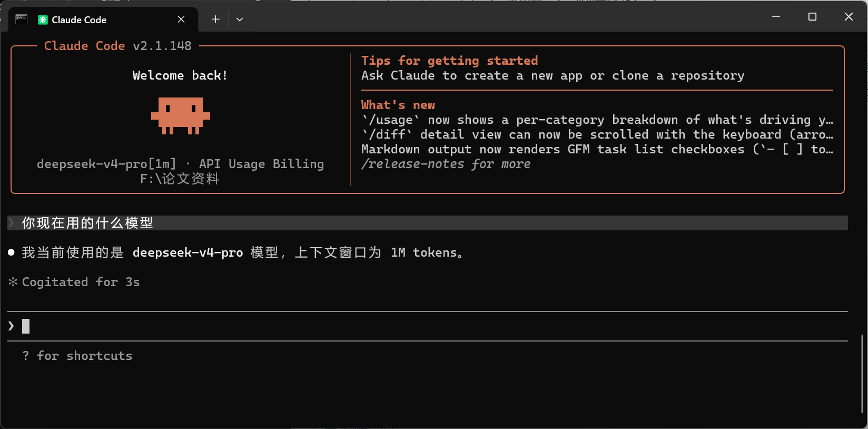This screenshot has width=868, height=429.
Task: Click 'Ask Claude to create a new app' tip
Action: [x=553, y=75]
